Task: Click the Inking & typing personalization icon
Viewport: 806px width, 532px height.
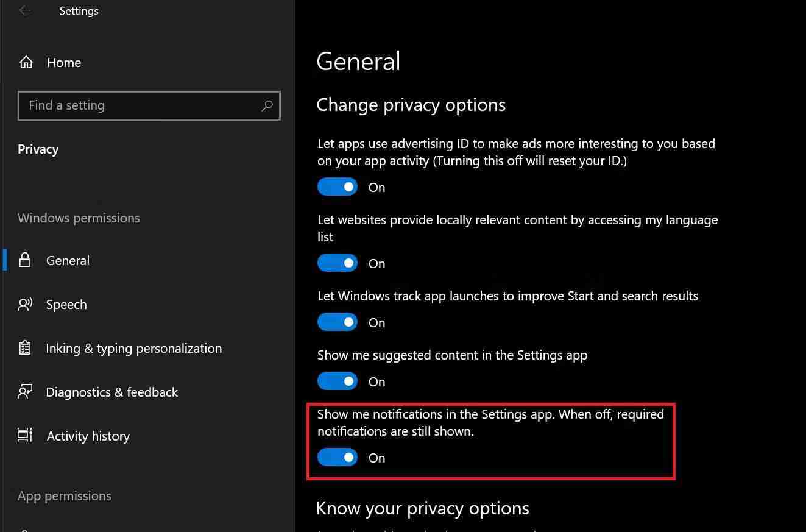Action: coord(24,348)
